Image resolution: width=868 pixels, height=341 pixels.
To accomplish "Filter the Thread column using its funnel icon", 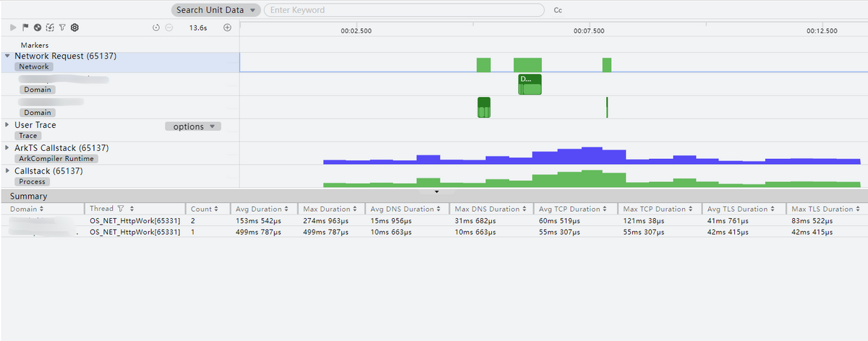I will point(121,209).
